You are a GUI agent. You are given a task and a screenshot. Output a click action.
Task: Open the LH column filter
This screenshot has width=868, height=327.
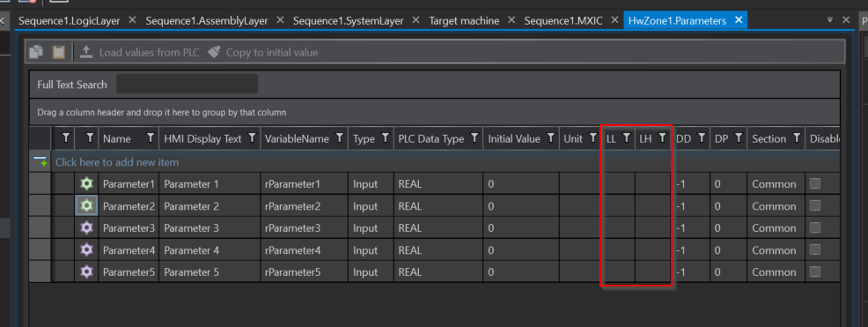coord(662,138)
